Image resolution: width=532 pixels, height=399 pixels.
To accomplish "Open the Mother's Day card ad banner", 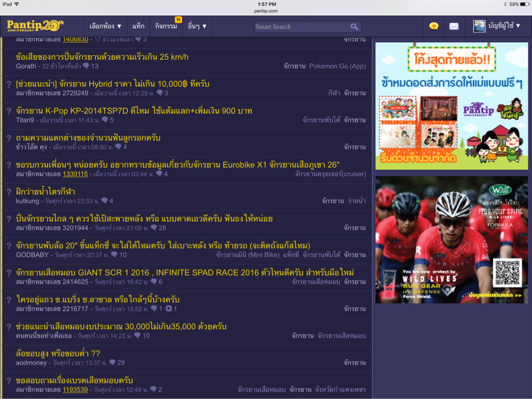I will 452,106.
